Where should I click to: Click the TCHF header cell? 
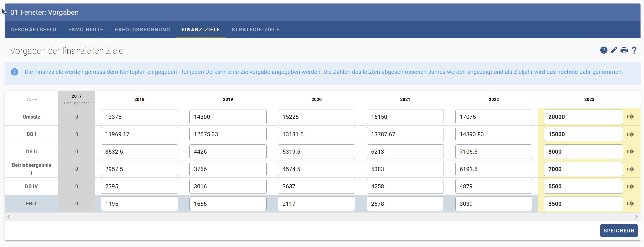pos(32,99)
